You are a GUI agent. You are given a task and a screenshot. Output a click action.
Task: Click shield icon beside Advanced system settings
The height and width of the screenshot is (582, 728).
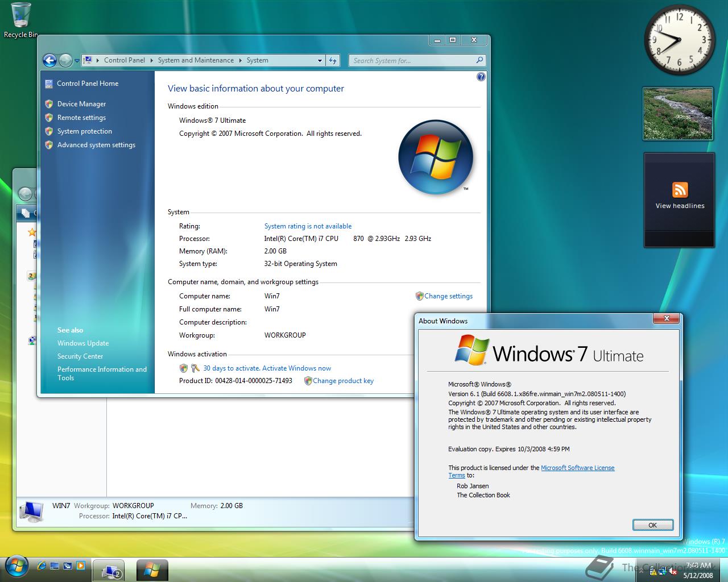[x=49, y=144]
